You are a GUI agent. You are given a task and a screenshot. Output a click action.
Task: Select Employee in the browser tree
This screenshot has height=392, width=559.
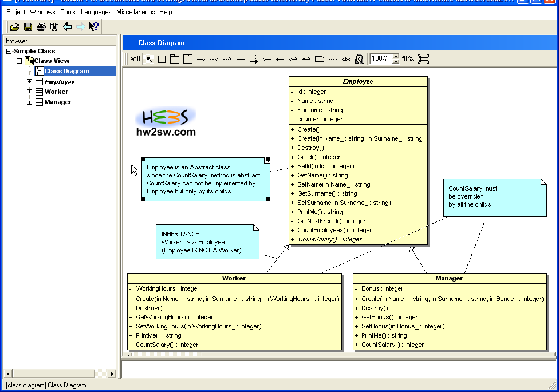click(x=60, y=82)
